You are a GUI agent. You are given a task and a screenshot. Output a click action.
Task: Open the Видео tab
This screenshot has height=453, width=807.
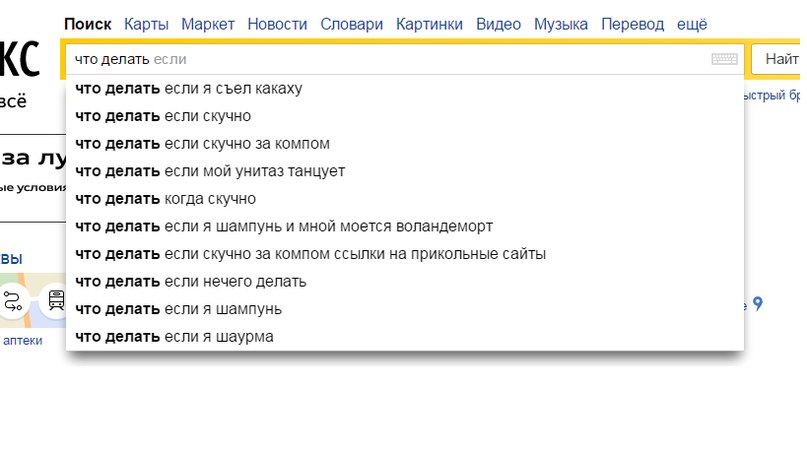[x=498, y=24]
